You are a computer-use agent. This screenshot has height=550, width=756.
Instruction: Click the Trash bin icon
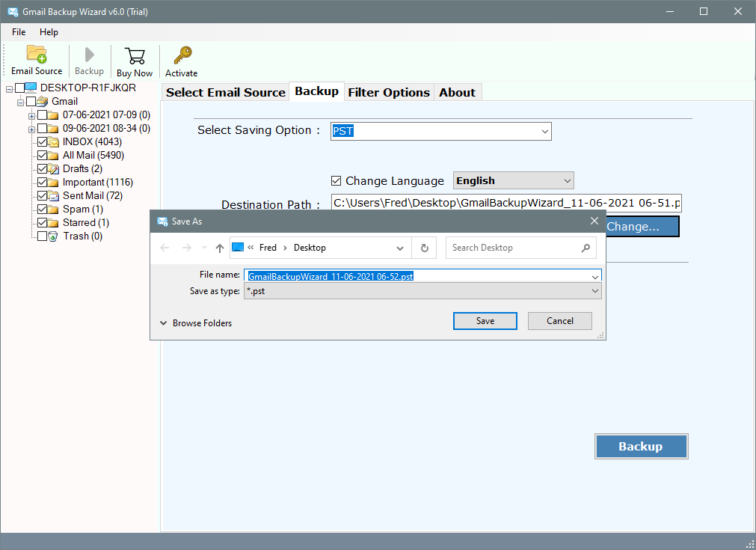pyautogui.click(x=54, y=236)
